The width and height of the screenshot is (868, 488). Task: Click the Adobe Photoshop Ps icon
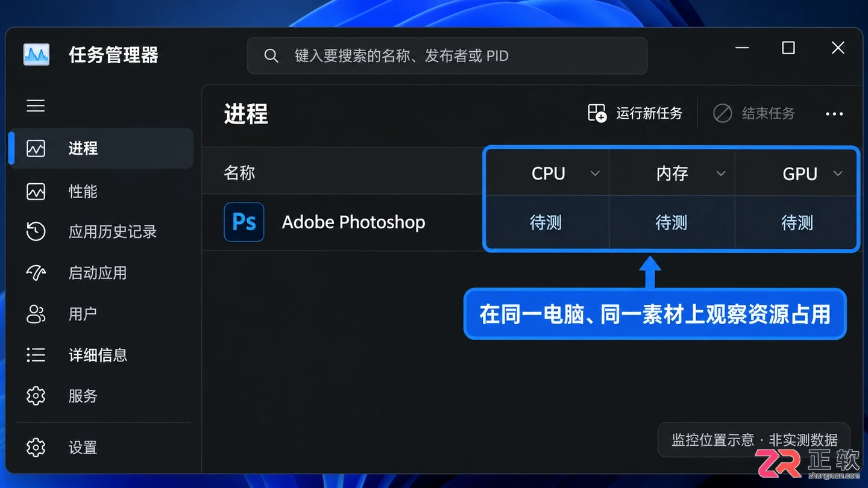tap(244, 222)
